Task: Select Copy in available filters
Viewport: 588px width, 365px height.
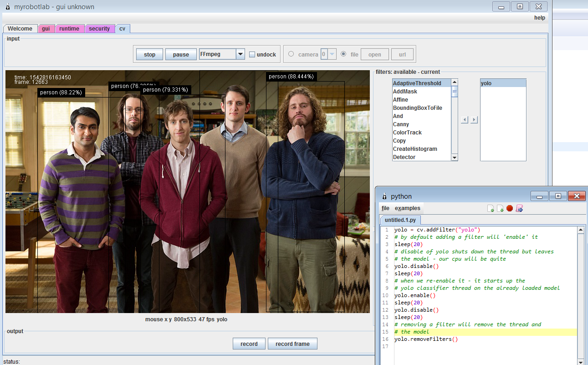Action: pos(421,141)
